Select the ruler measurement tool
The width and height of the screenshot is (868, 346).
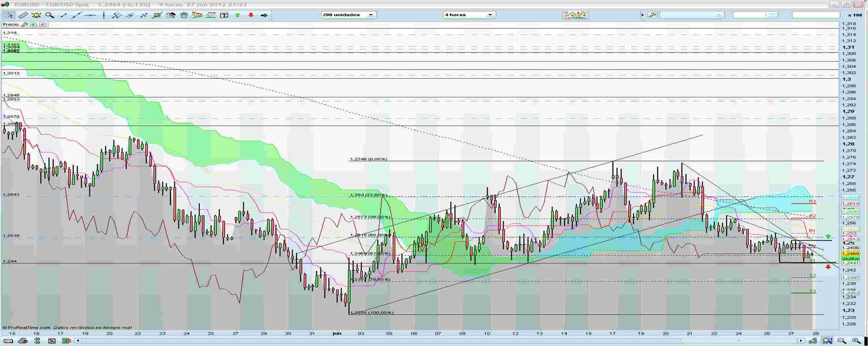[x=23, y=15]
